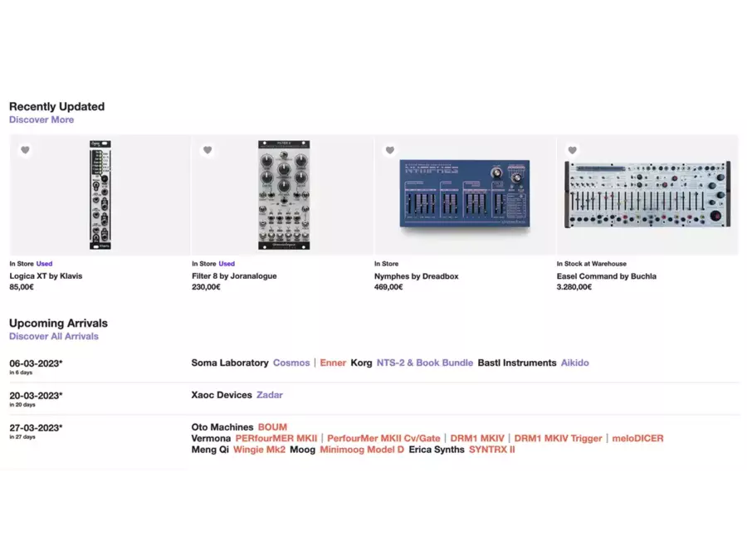
Task: Open Filter 8 by Joranalogue title
Action: (234, 275)
